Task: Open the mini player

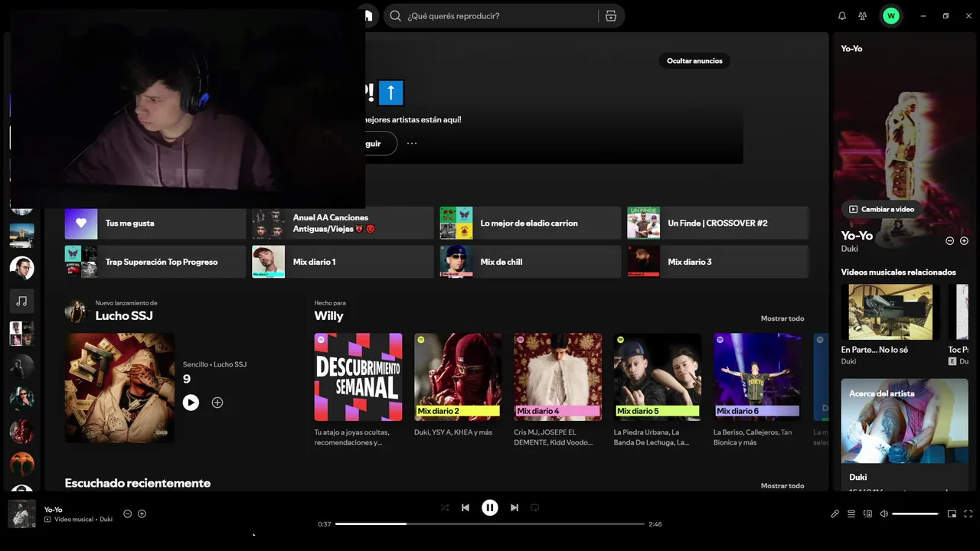Action: click(952, 514)
